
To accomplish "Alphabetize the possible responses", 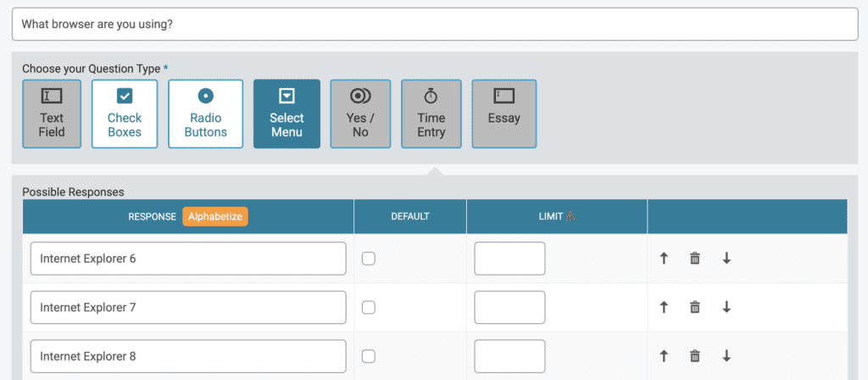I will 215,216.
